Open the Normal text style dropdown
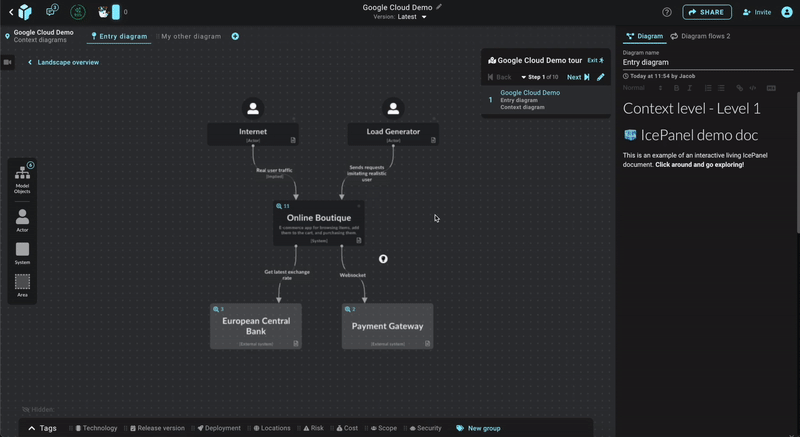 point(642,88)
